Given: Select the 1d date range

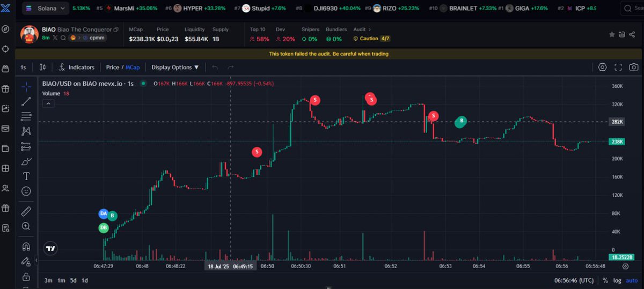Looking at the screenshot, I should 85,280.
